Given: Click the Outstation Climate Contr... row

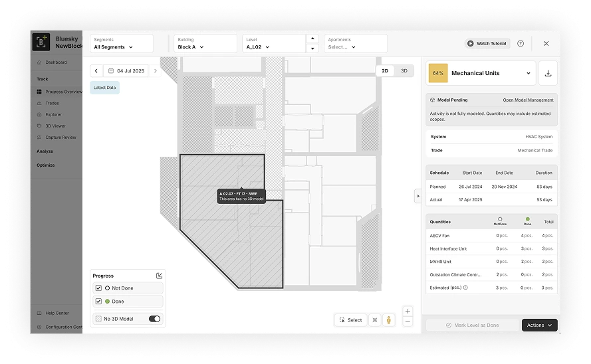Looking at the screenshot, I should (491, 275).
